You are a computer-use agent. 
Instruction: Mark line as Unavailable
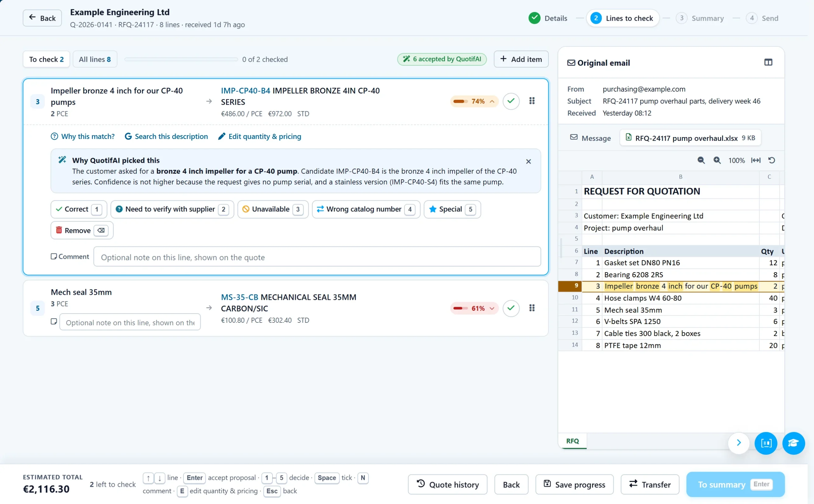273,209
